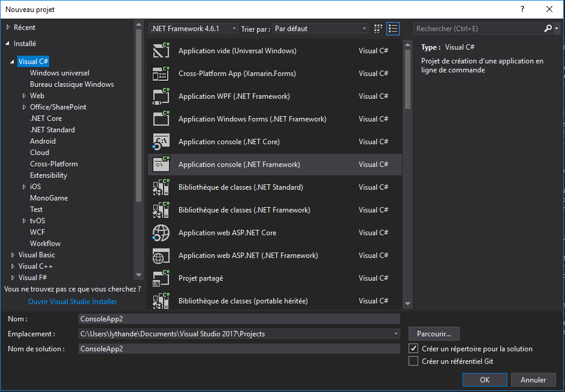Select Windows universel in the sidebar

[60, 72]
